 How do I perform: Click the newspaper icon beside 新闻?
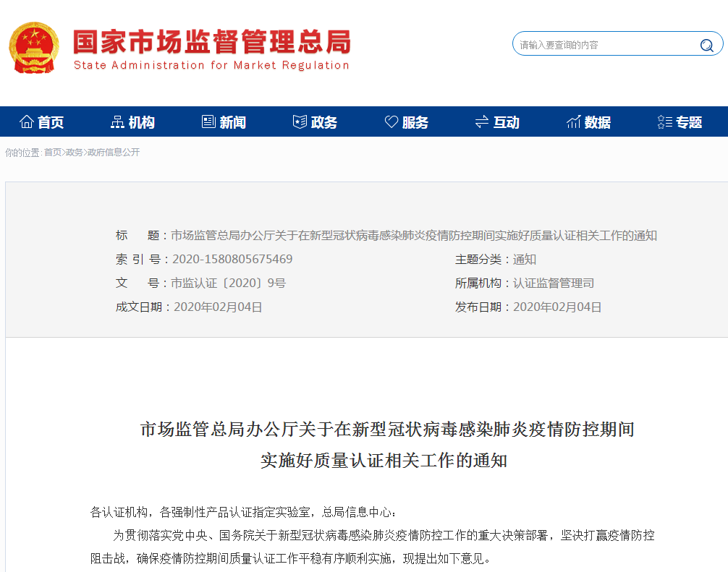pyautogui.click(x=208, y=122)
